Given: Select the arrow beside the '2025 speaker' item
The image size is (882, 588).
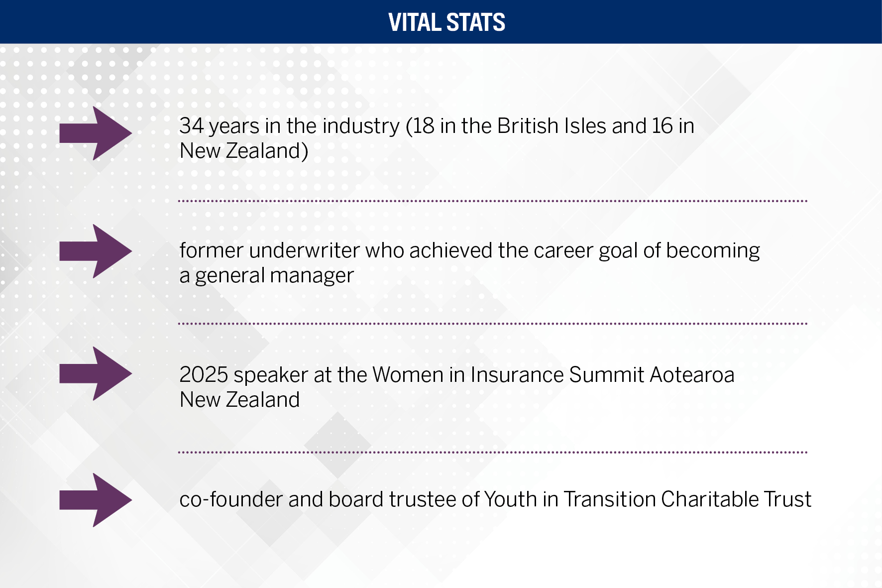Looking at the screenshot, I should click(x=95, y=374).
